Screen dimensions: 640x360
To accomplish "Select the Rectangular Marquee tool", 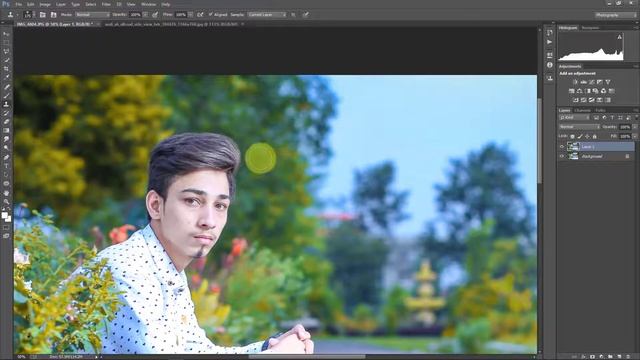I will 6,42.
